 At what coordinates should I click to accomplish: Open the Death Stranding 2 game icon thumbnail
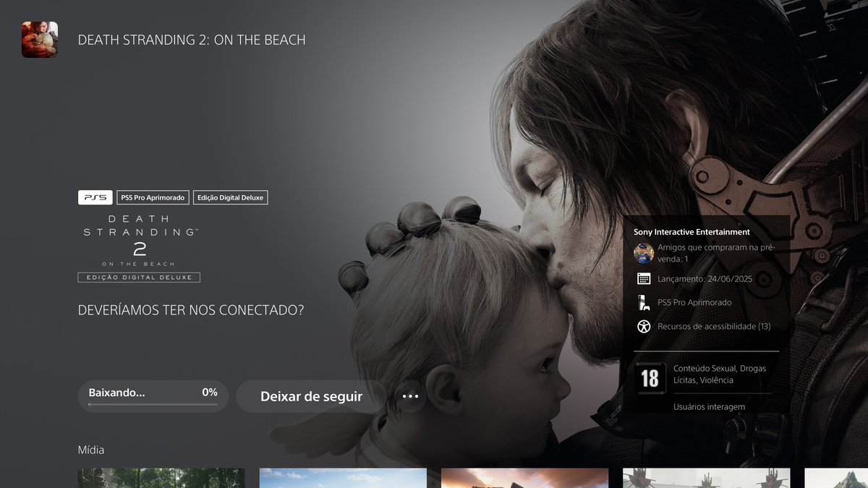[x=40, y=40]
